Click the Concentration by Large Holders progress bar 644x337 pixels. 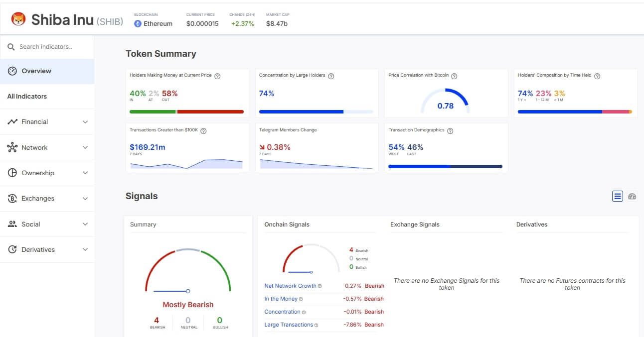point(316,112)
